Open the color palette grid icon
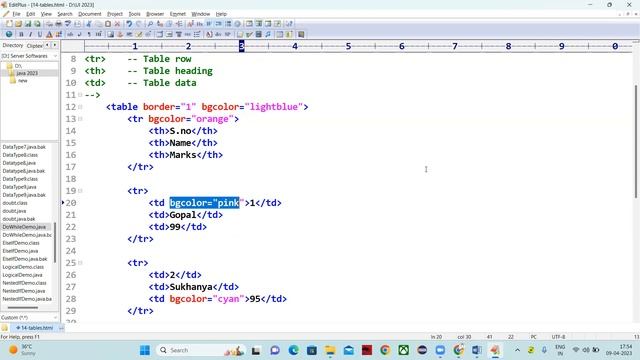 [58, 35]
